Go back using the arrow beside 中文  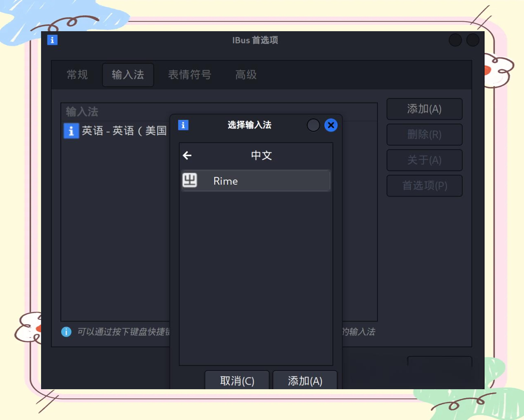(x=187, y=156)
